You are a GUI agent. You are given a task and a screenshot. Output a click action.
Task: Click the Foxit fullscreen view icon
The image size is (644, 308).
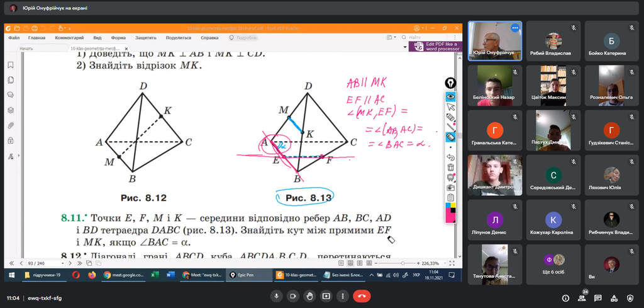pyautogui.click(x=452, y=263)
